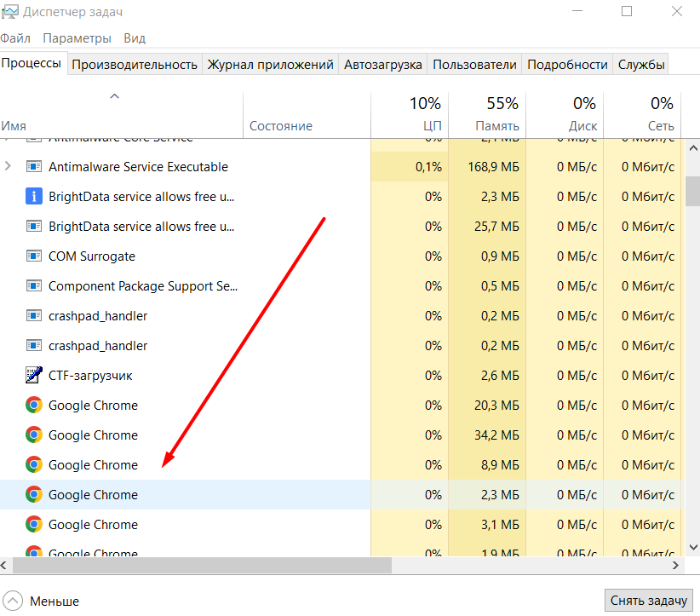Click the Task Manager title bar icon
The width and height of the screenshot is (700, 616).
pos(10,11)
